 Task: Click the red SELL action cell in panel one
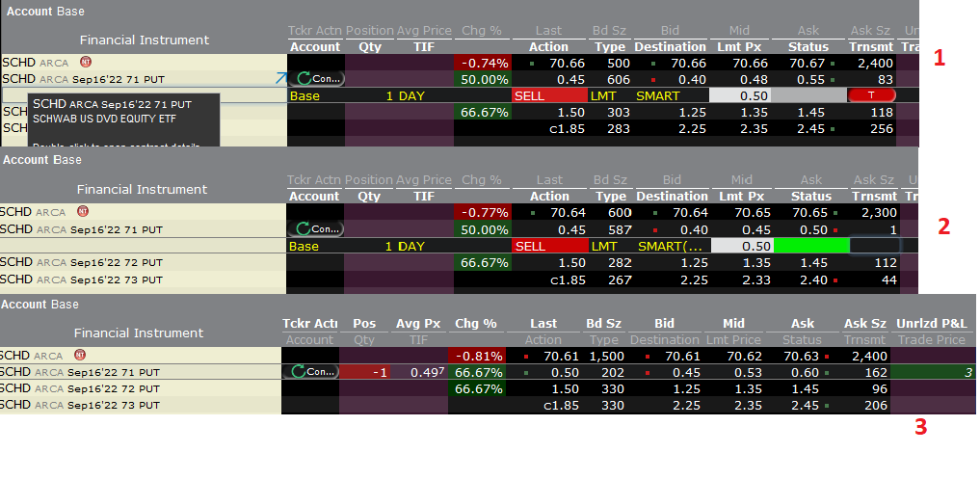coord(550,95)
